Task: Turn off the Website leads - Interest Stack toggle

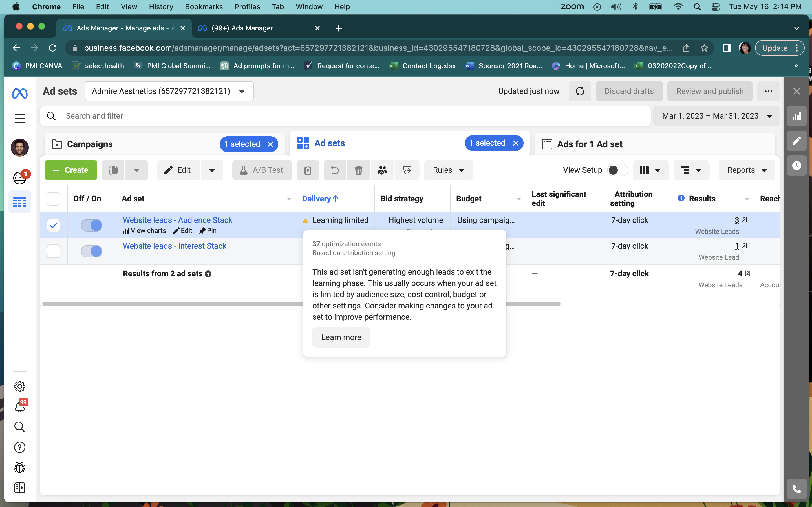Action: (x=92, y=251)
